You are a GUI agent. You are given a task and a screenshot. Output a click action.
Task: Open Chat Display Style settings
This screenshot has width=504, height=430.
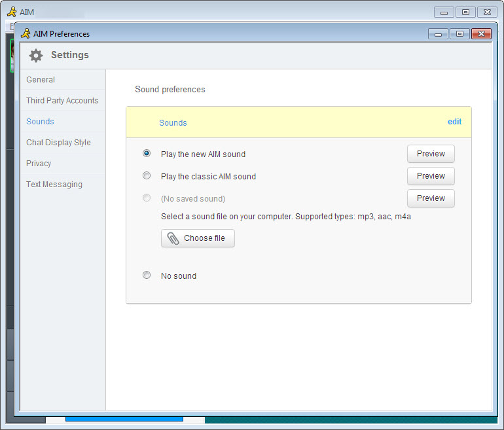[x=63, y=143]
